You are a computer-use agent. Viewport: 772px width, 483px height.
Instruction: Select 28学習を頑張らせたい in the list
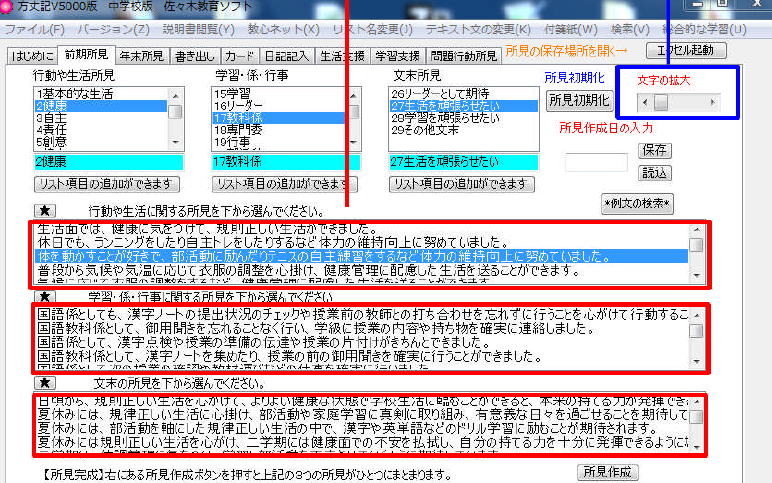(463, 118)
